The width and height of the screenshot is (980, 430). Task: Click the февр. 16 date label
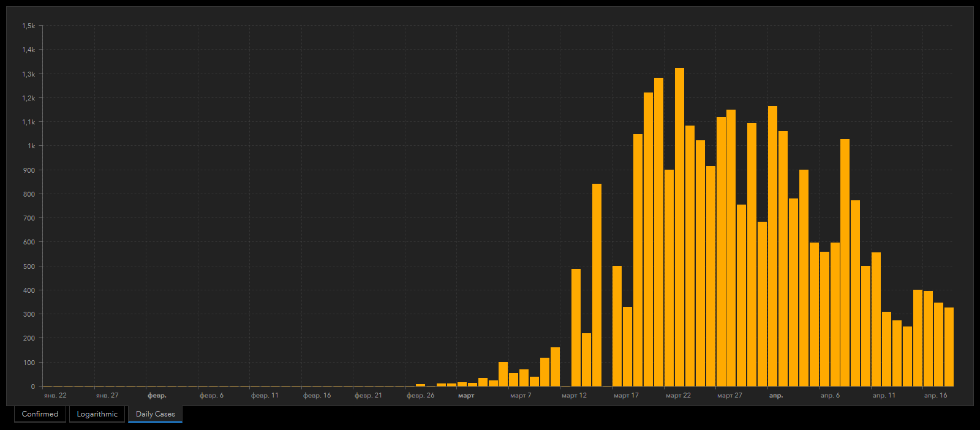tap(317, 396)
